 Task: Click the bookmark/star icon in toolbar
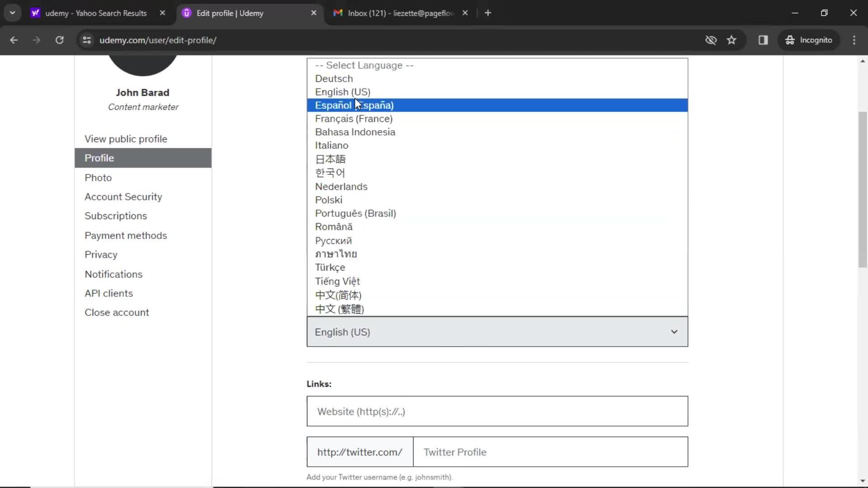[x=733, y=40]
